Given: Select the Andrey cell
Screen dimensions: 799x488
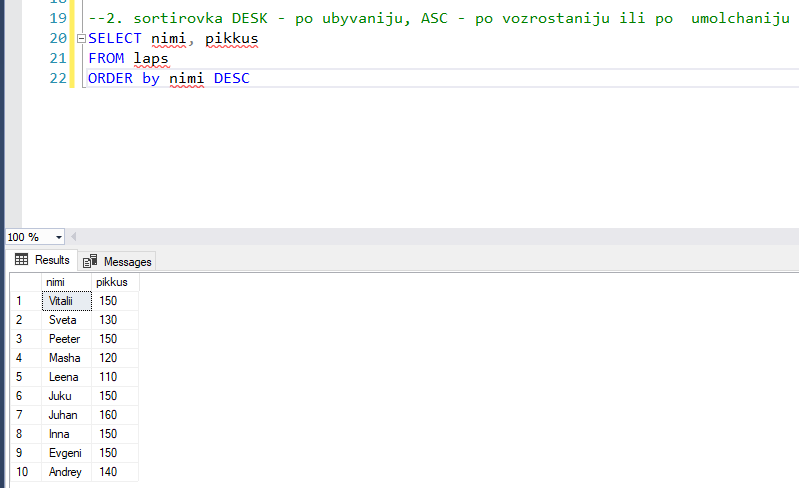Looking at the screenshot, I should coord(67,472).
